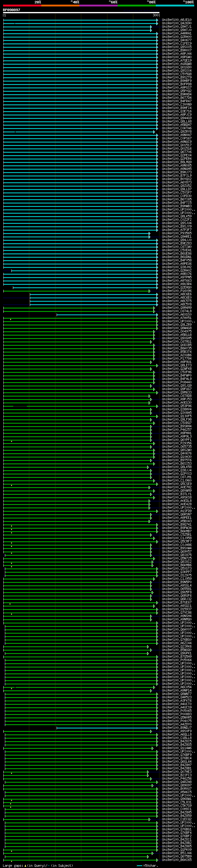The height and width of the screenshot is (868, 197).
Task: Select the label UniRef100_Q9M4M9
Action: click(x=177, y=308)
